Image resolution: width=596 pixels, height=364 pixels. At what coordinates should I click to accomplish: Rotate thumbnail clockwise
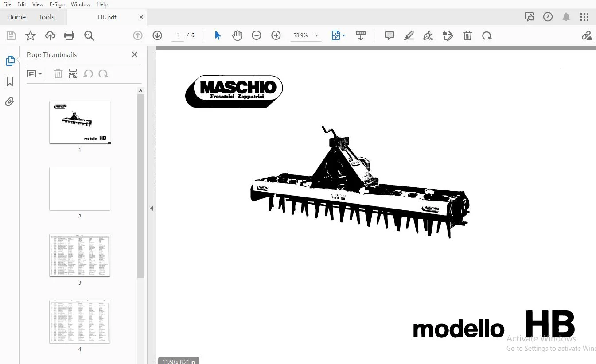103,74
